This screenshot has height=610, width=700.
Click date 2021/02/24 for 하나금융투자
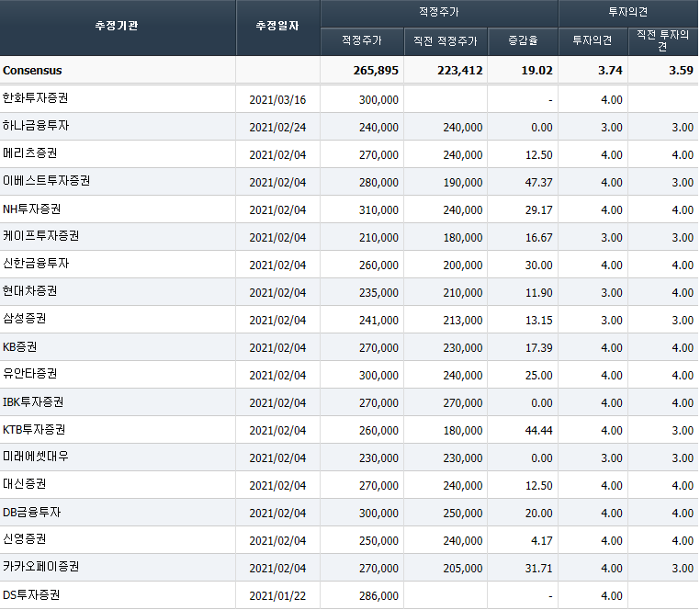pos(277,128)
